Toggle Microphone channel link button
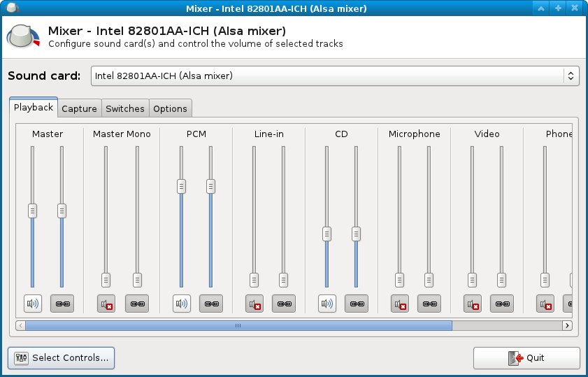 click(x=429, y=304)
